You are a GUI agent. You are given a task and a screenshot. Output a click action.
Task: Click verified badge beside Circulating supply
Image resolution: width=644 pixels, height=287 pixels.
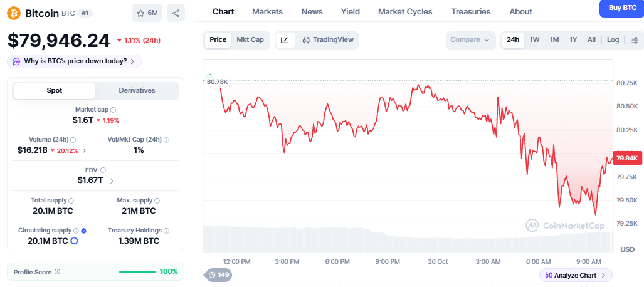pos(84,231)
